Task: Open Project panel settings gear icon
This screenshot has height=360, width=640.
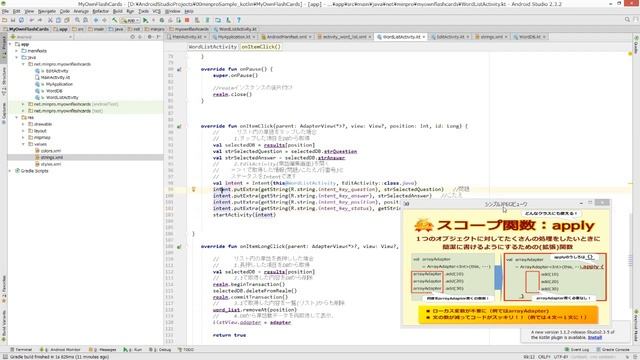Action: (x=149, y=37)
